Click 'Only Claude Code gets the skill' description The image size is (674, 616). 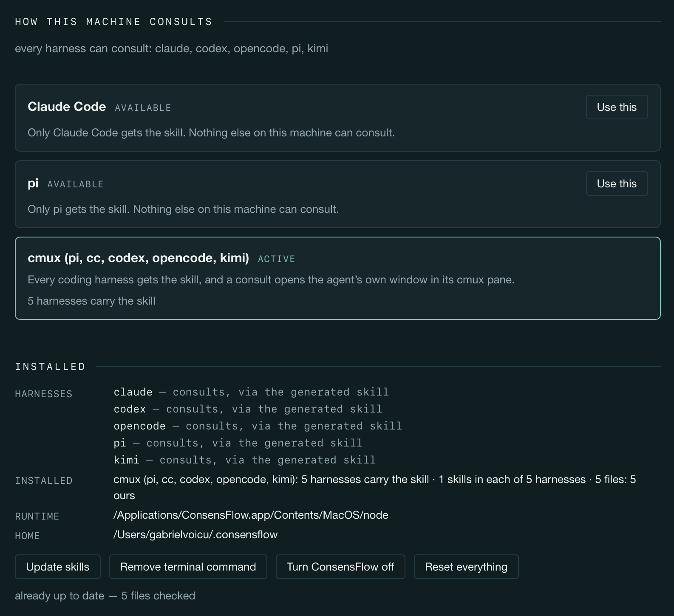click(211, 133)
